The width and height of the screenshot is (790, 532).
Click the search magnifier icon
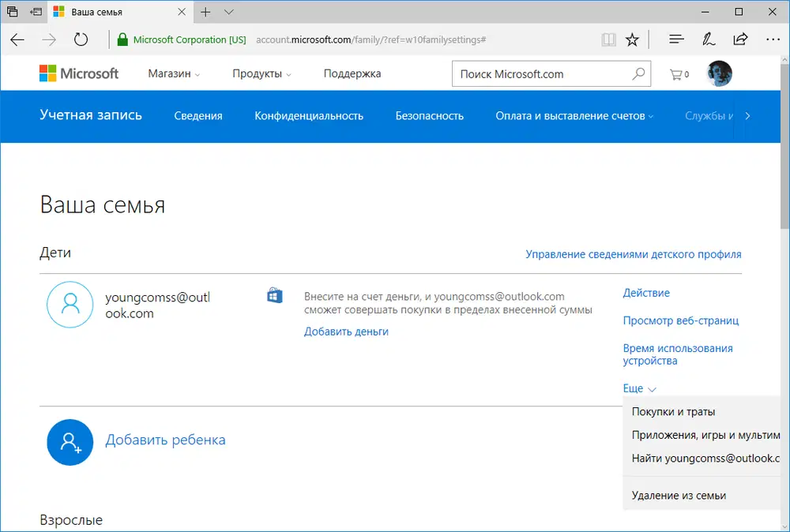click(x=638, y=74)
